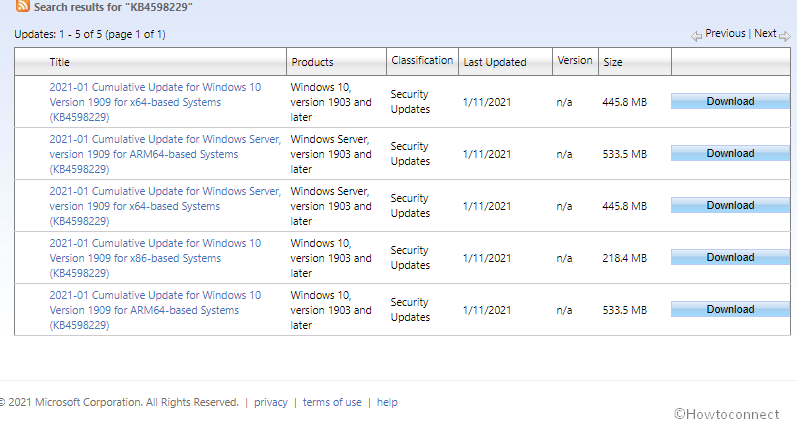The height and width of the screenshot is (441, 797).
Task: Open Windows 10 ARM64-based update title link
Action: pyautogui.click(x=155, y=310)
